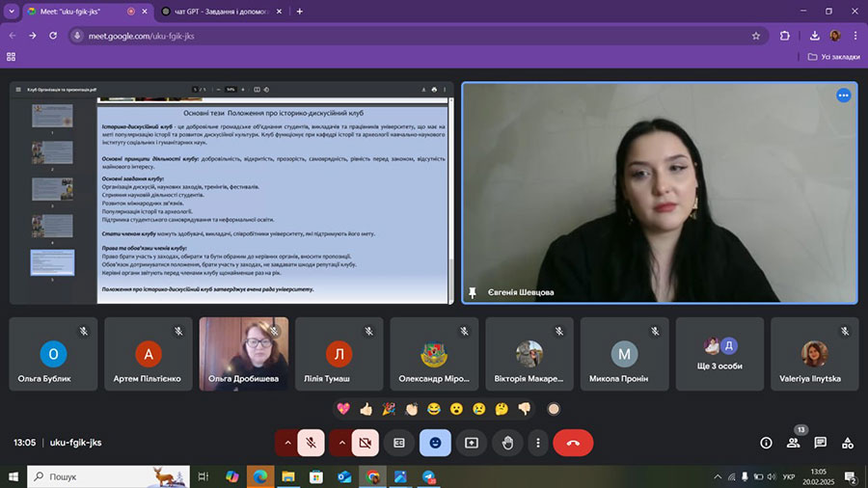Image resolution: width=868 pixels, height=488 pixels.
Task: Open options on Євгенія Шевцова's video tile
Action: (843, 95)
